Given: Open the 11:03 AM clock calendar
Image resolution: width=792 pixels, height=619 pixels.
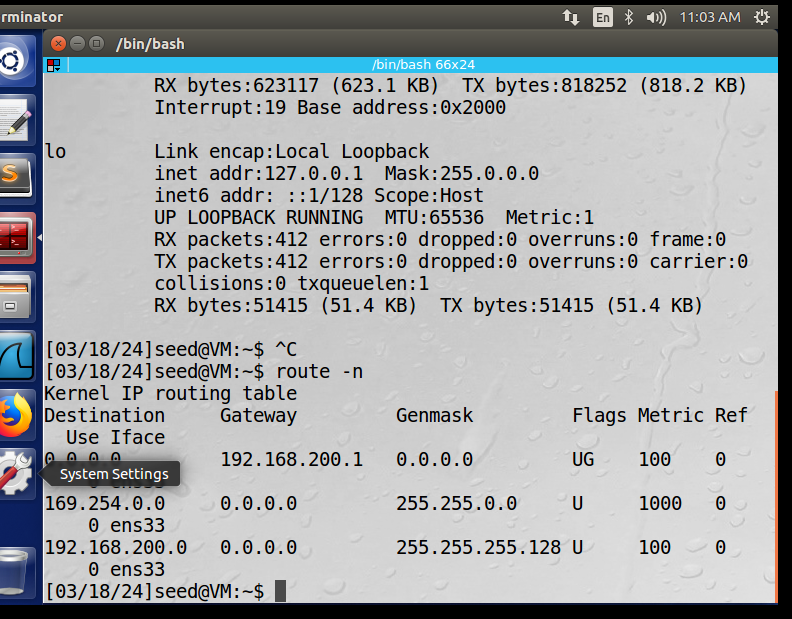Looking at the screenshot, I should point(709,17).
